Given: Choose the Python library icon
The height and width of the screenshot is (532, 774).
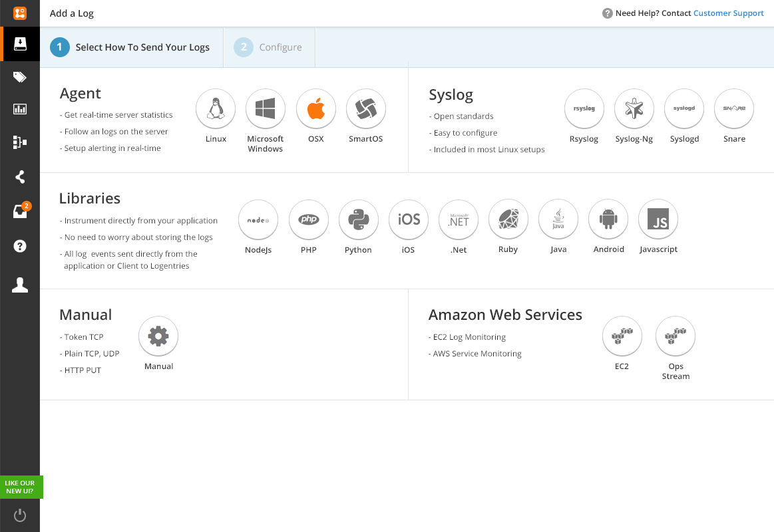Looking at the screenshot, I should point(359,220).
